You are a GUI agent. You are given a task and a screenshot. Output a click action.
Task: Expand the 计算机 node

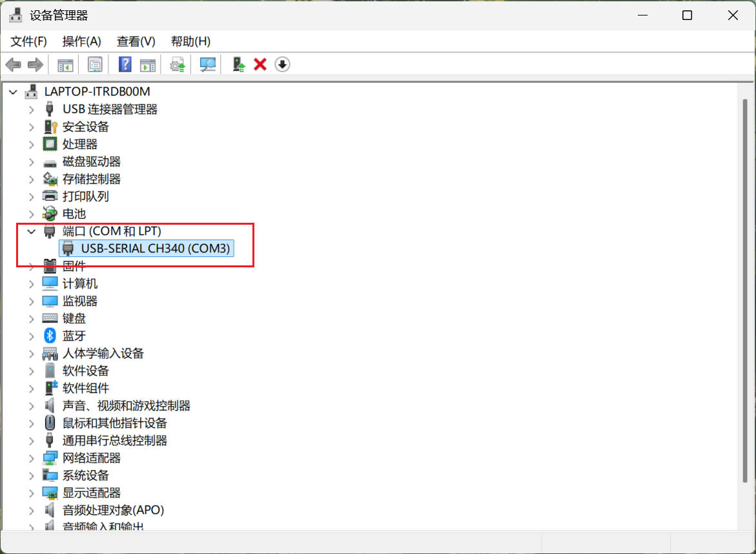point(32,283)
